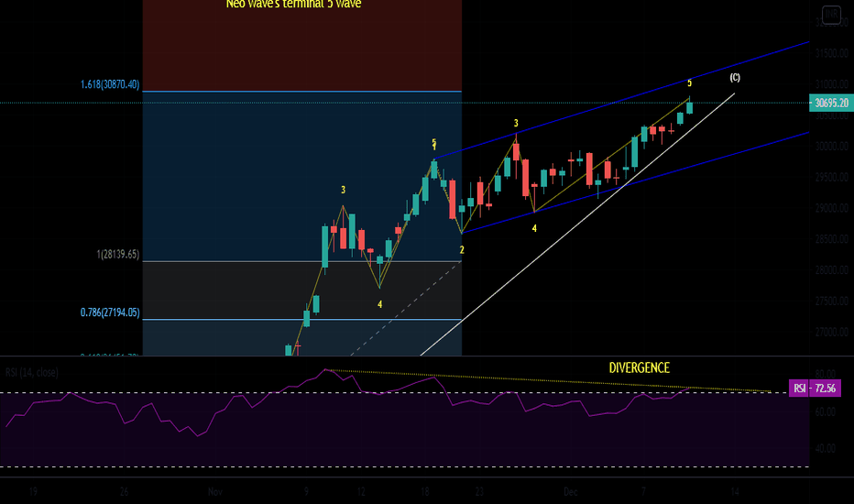Viewport: 854px width, 504px height.
Task: Click the 29500.00 price axis value
Action: [832, 177]
